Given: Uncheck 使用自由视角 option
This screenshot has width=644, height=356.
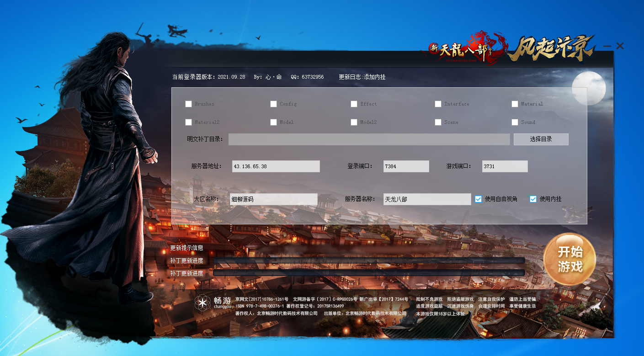Looking at the screenshot, I should [x=478, y=199].
